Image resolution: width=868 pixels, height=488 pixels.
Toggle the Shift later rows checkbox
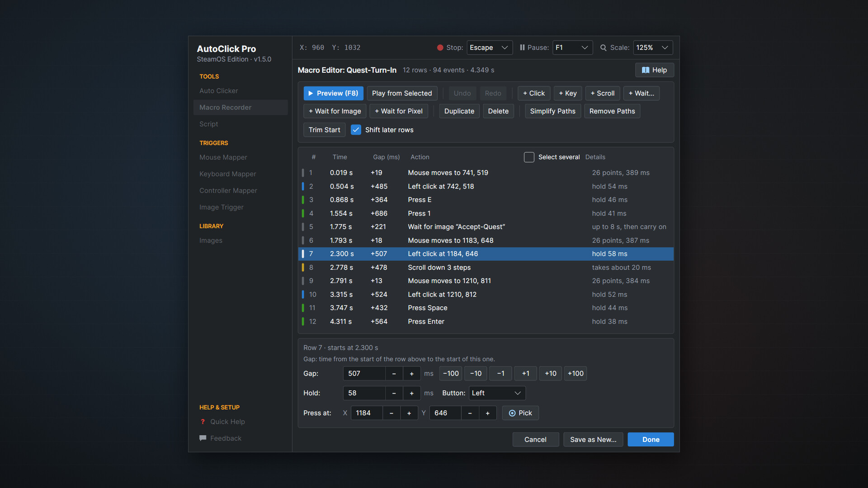356,130
